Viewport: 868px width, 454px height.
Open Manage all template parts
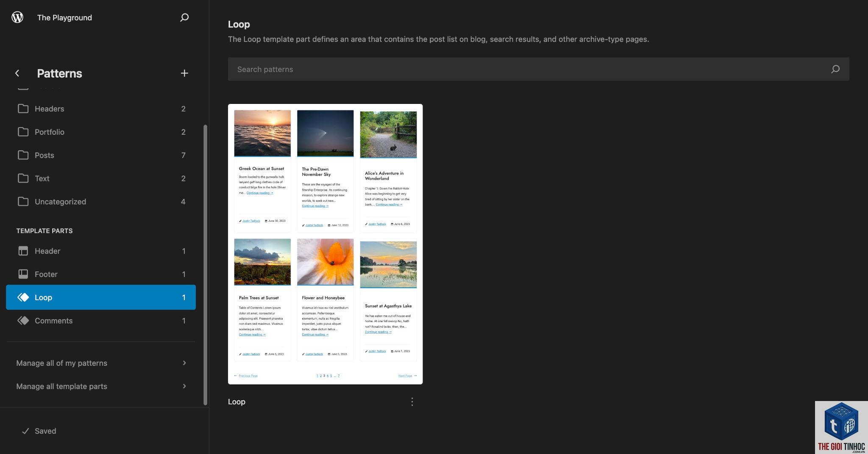(101, 386)
